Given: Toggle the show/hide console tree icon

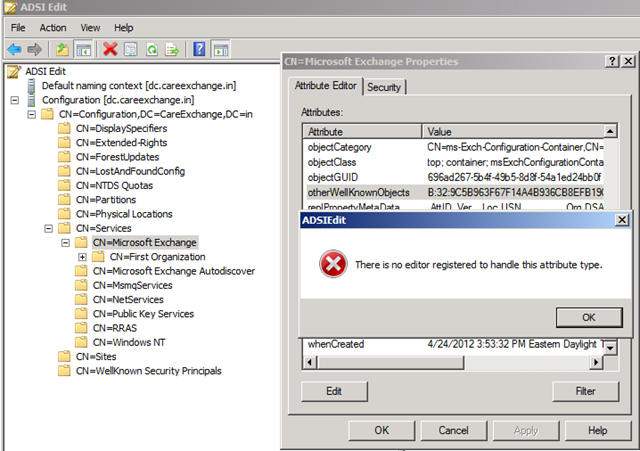Looking at the screenshot, I should click(x=84, y=50).
